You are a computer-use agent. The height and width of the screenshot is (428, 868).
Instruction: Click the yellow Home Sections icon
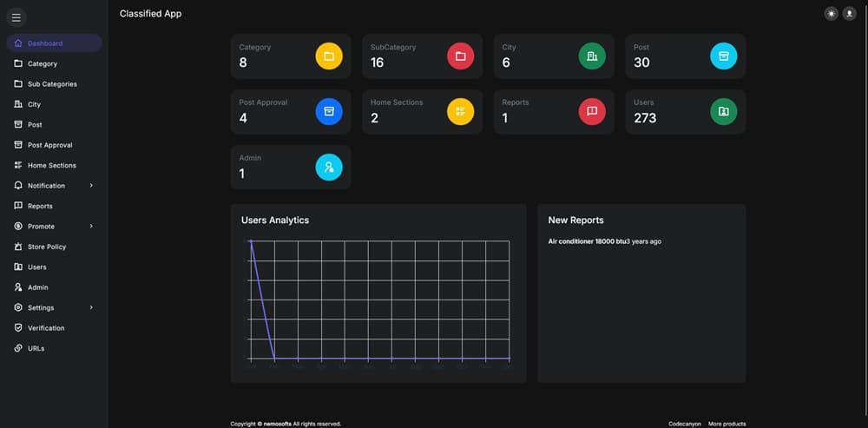tap(460, 111)
